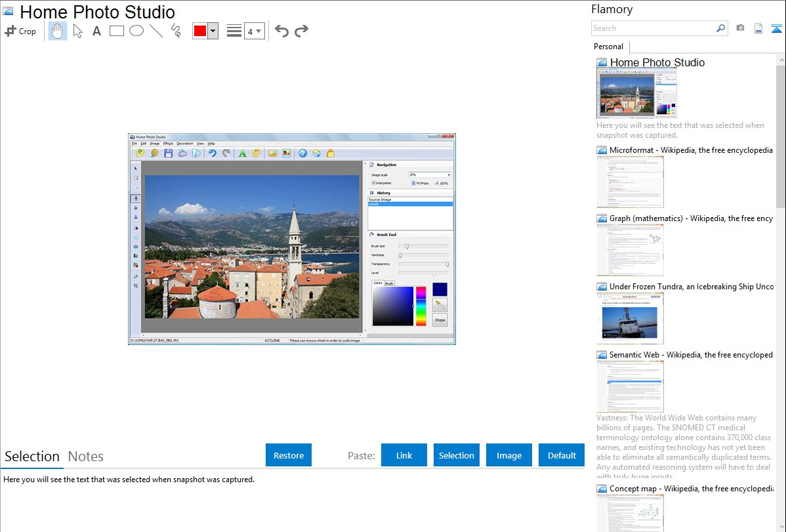Pick the Text annotation tool
Viewport: 786px width, 532px height.
[96, 31]
